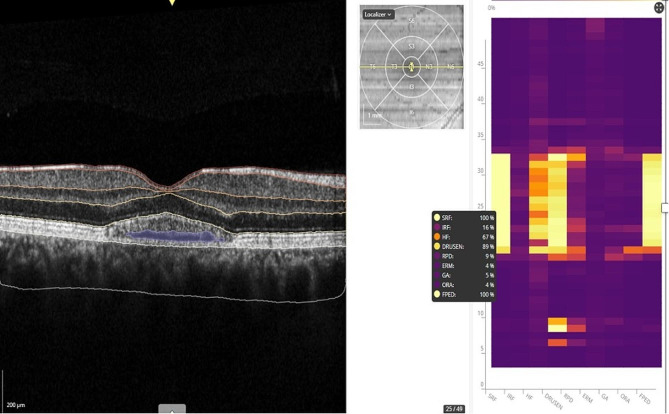
Task: Click the HF orange swatch in tooltip
Action: [437, 237]
